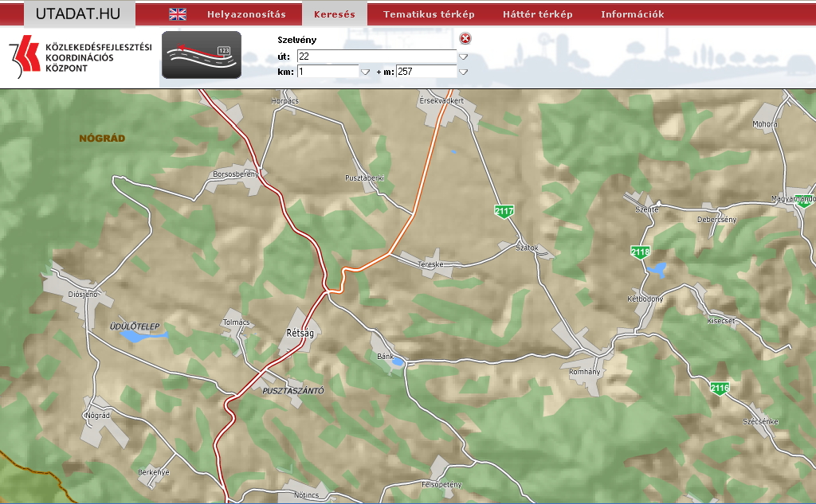The image size is (816, 504).
Task: Click the 2118 road shield on map
Action: [640, 252]
